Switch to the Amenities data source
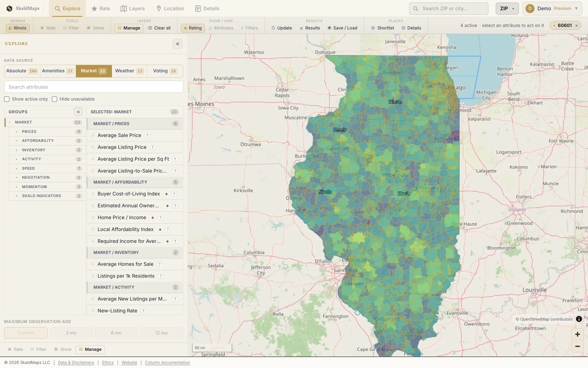The image size is (588, 368). click(x=58, y=71)
